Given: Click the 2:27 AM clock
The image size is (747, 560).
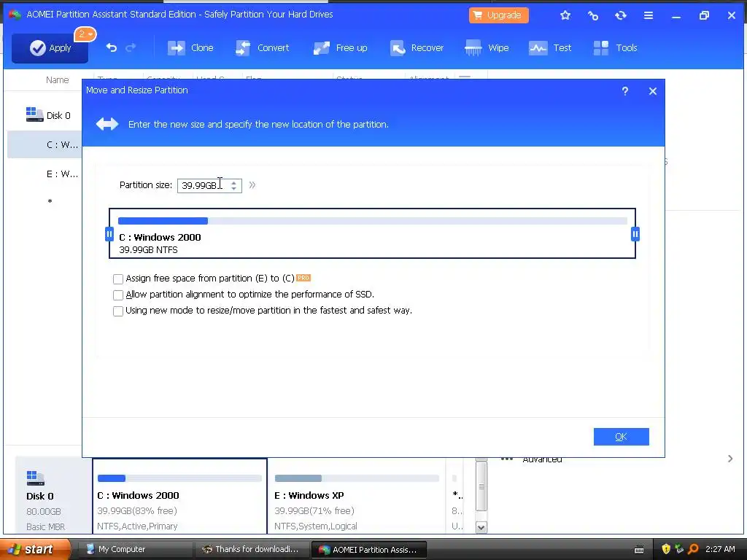Looking at the screenshot, I should (x=720, y=549).
